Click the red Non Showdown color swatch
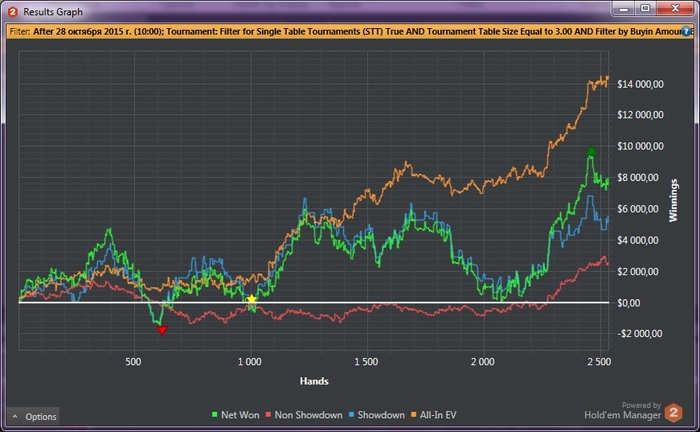Viewport: 700px width, 432px height. click(268, 415)
